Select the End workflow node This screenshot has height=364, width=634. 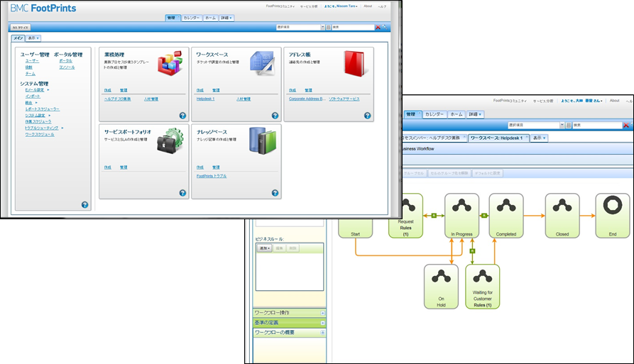(613, 215)
